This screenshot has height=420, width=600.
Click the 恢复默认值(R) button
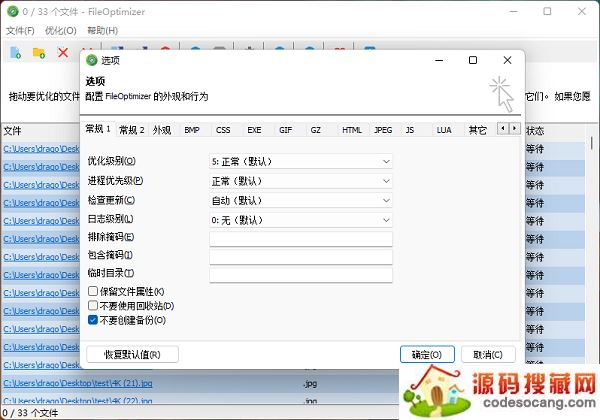132,355
